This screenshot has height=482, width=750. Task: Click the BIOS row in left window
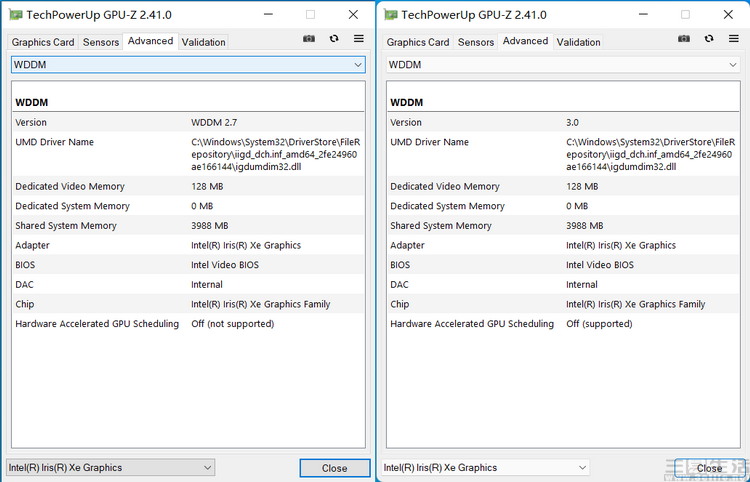pyautogui.click(x=188, y=265)
